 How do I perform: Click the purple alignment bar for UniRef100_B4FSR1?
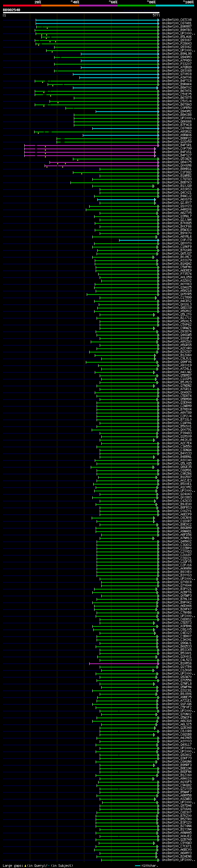tap(92, 145)
